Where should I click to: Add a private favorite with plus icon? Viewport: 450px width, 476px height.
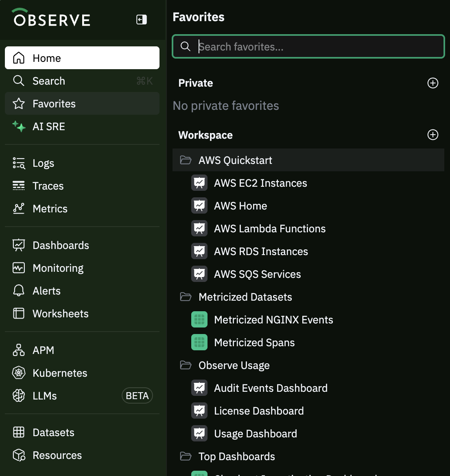pos(433,83)
